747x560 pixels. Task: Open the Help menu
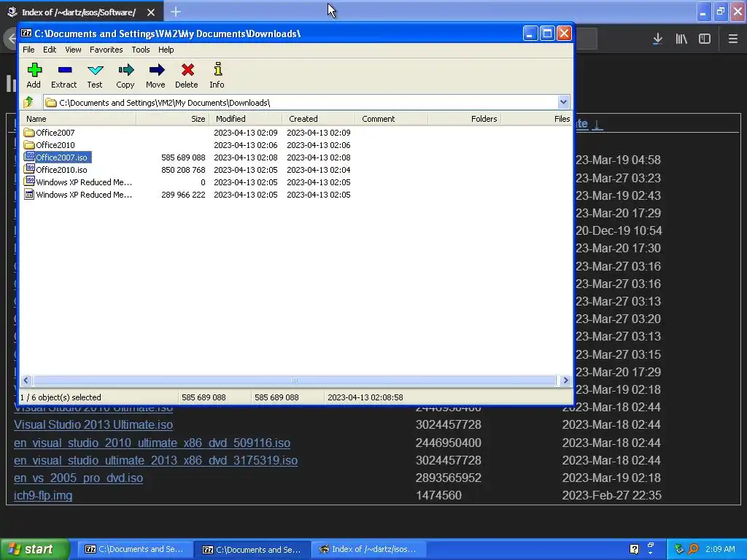pos(166,50)
